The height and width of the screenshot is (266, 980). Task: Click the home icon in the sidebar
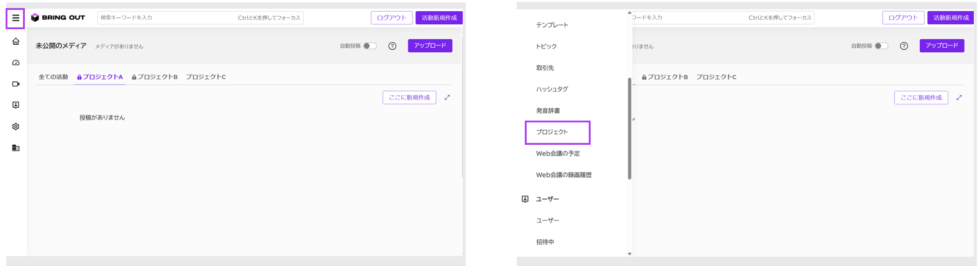[x=16, y=42]
